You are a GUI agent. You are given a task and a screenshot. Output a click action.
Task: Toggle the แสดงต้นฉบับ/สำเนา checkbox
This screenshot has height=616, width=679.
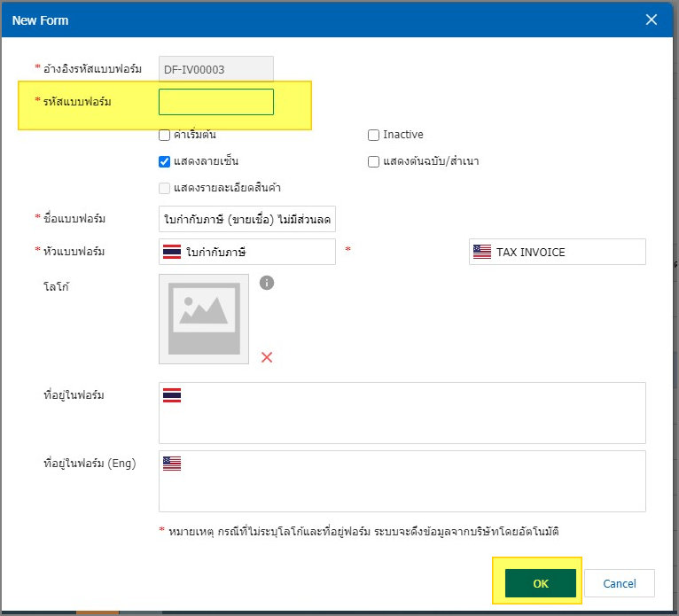pos(373,161)
